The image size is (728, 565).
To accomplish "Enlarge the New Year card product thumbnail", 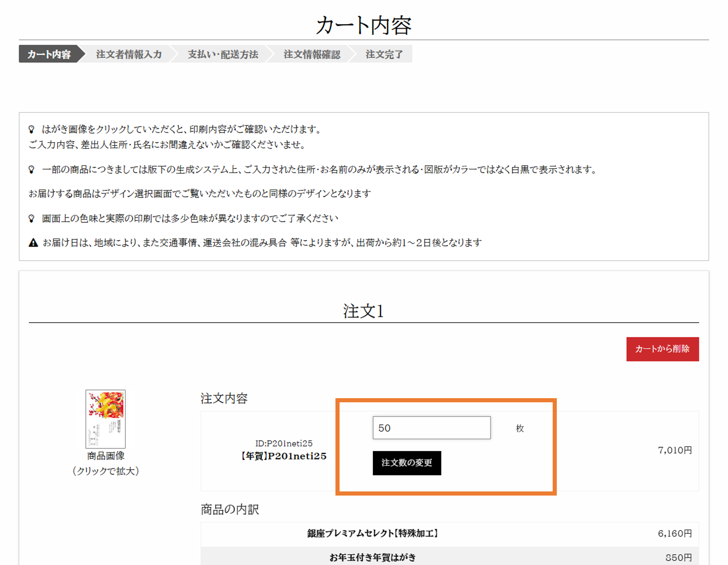I will click(106, 419).
